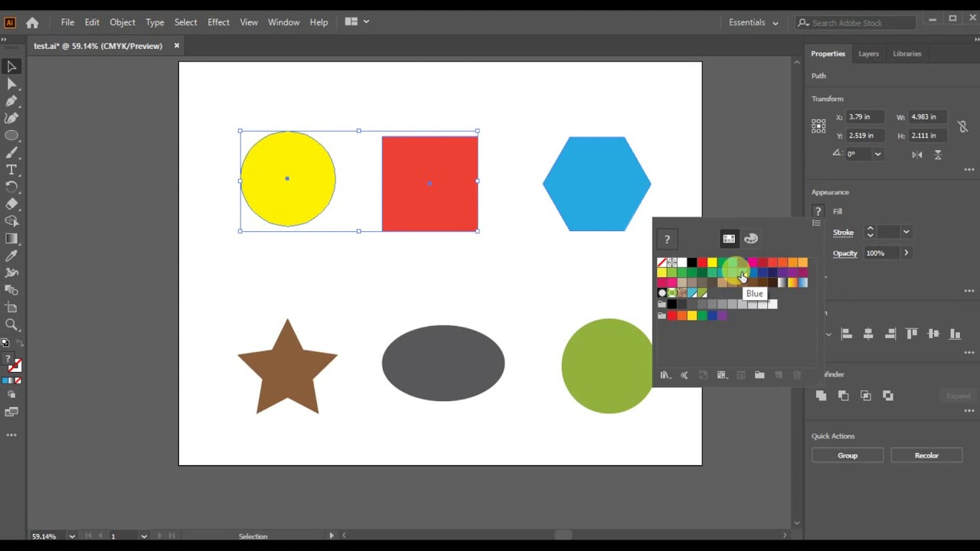This screenshot has height=551, width=980.
Task: Select the Rotate tool
Action: [11, 187]
